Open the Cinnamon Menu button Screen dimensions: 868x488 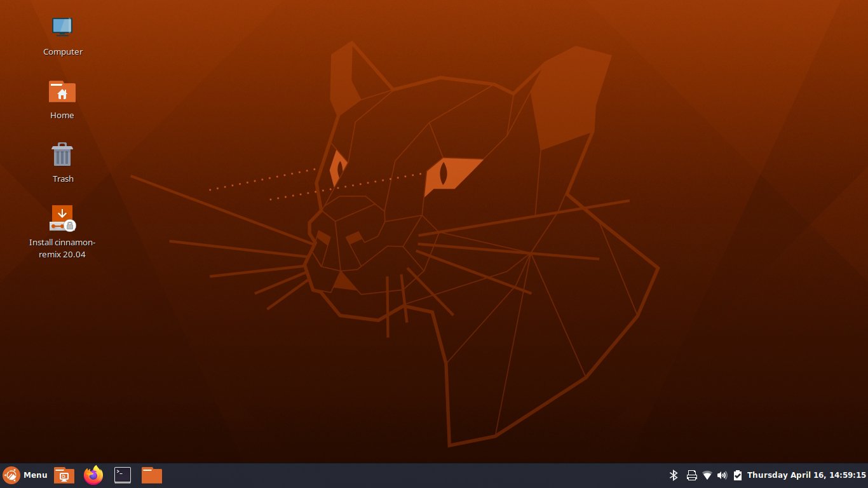[x=25, y=475]
